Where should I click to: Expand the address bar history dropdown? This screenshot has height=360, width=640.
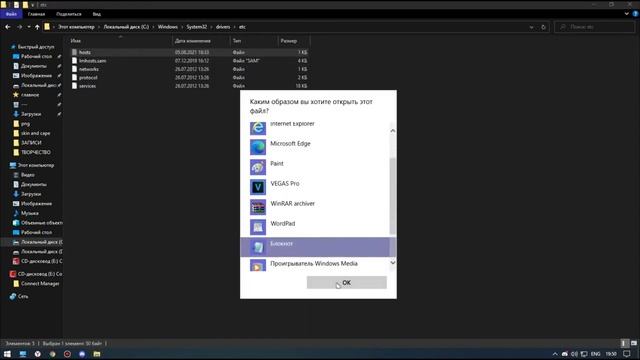click(x=531, y=27)
